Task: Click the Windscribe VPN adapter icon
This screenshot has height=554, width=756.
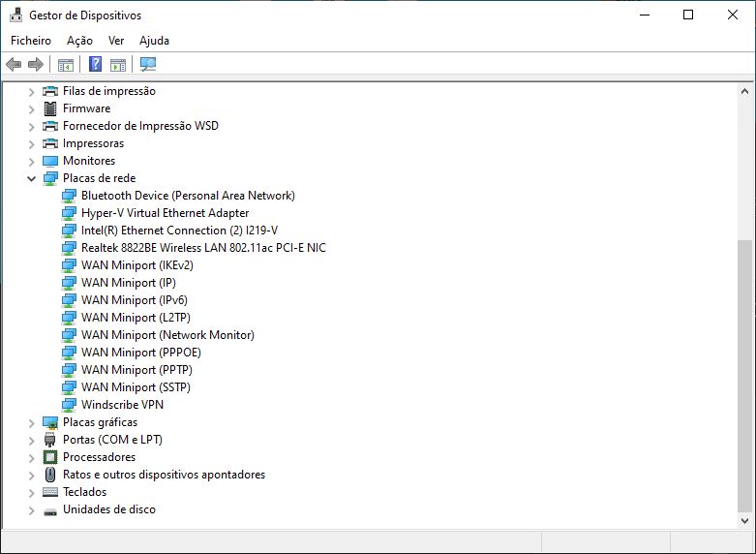Action: pos(69,405)
